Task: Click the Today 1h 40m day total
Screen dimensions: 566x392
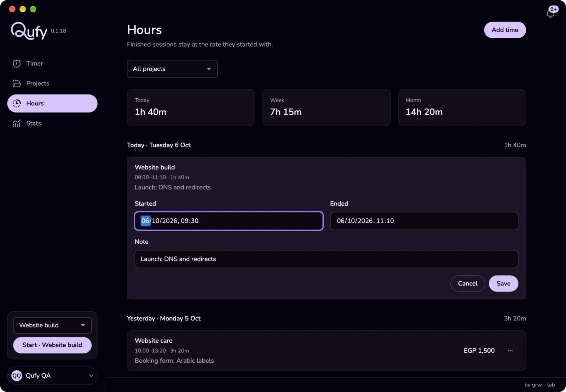Action: click(x=515, y=145)
